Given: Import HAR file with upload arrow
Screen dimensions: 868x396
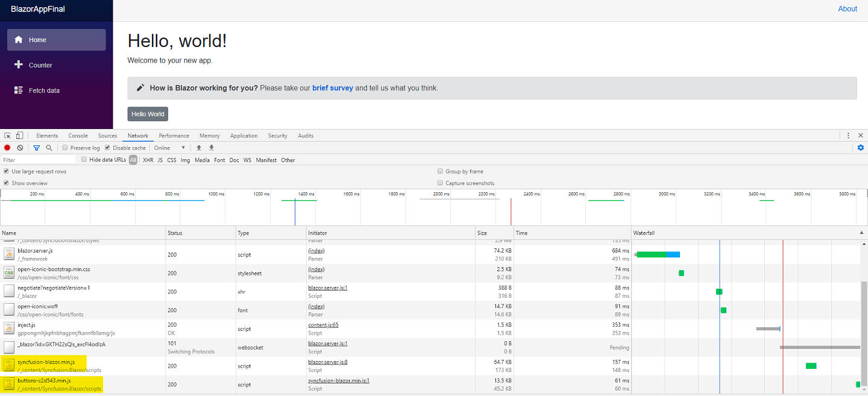Looking at the screenshot, I should coord(199,148).
